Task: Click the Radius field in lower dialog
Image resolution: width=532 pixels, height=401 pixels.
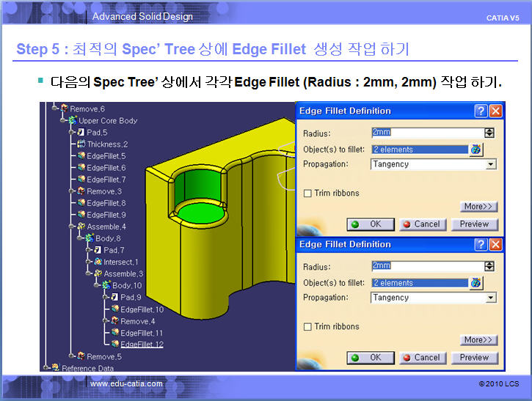Action: [428, 266]
